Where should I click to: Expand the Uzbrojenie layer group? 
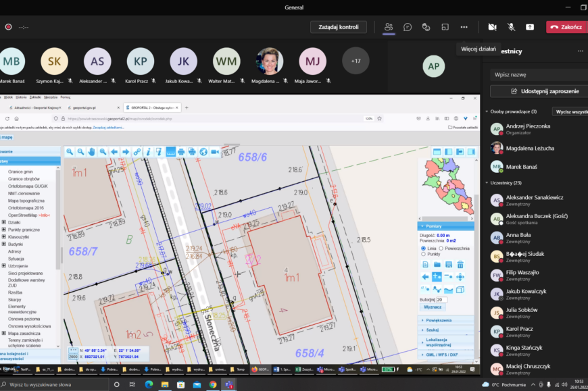[4, 265]
